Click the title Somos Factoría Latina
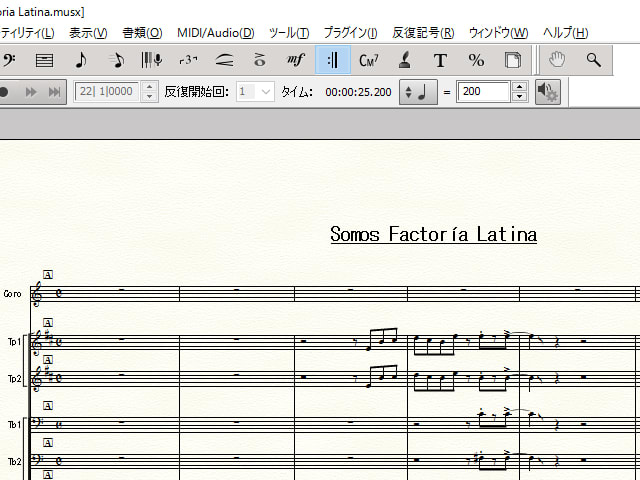Screen dimensions: 640x480 (433, 234)
